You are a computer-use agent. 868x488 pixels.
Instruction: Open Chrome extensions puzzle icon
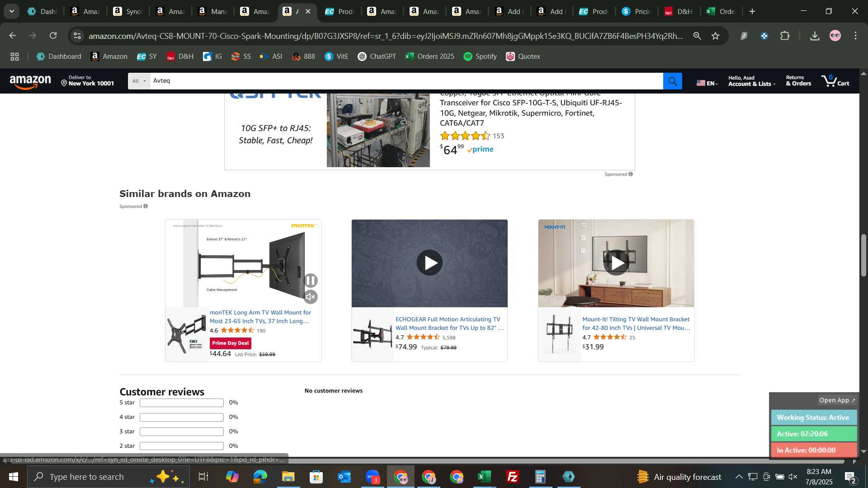[785, 36]
